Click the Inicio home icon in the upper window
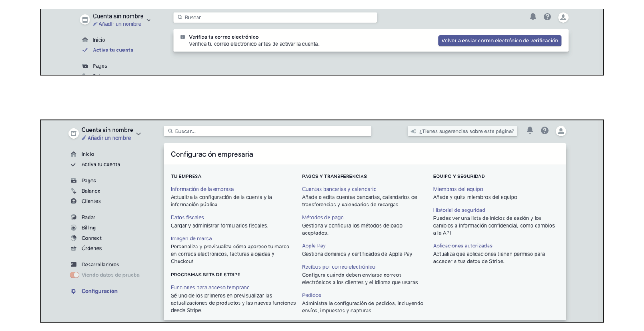 pyautogui.click(x=85, y=40)
